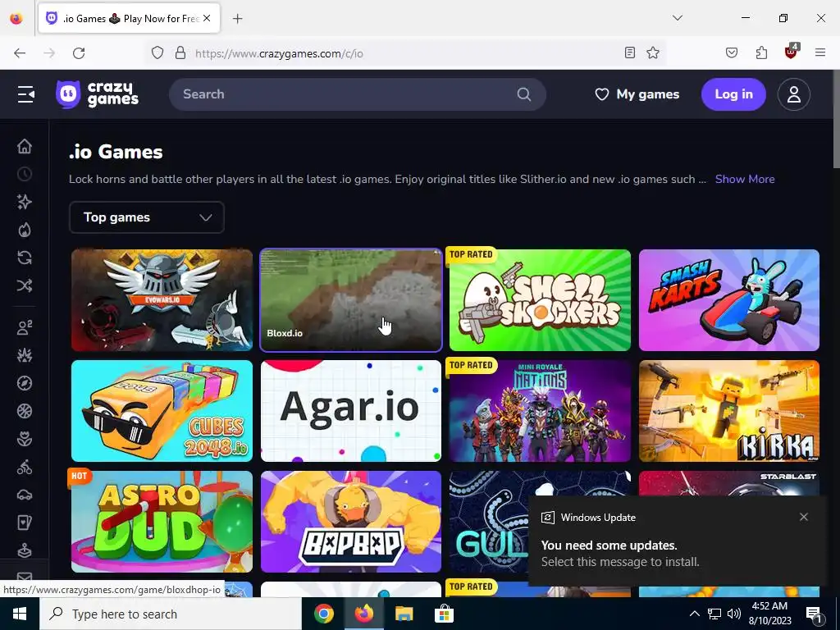Open the Card games category icon
This screenshot has height=630, width=840.
[x=25, y=523]
